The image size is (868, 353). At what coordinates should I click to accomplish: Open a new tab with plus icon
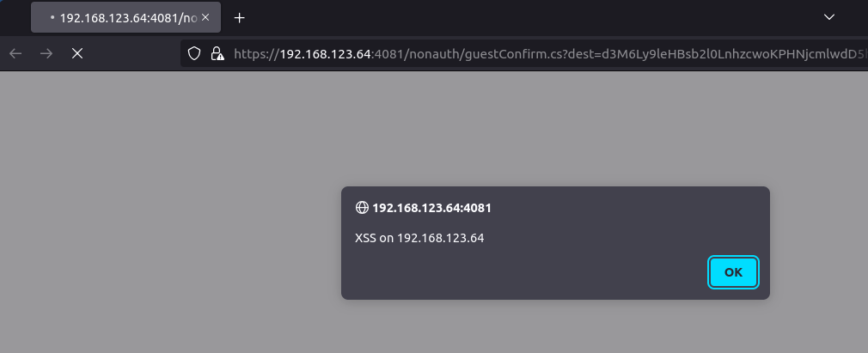coord(239,18)
